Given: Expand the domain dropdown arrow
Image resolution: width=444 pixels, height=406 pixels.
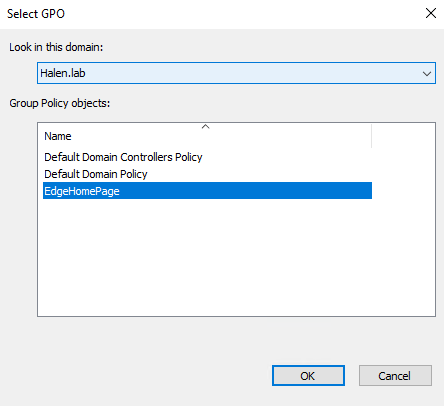Looking at the screenshot, I should pyautogui.click(x=427, y=73).
